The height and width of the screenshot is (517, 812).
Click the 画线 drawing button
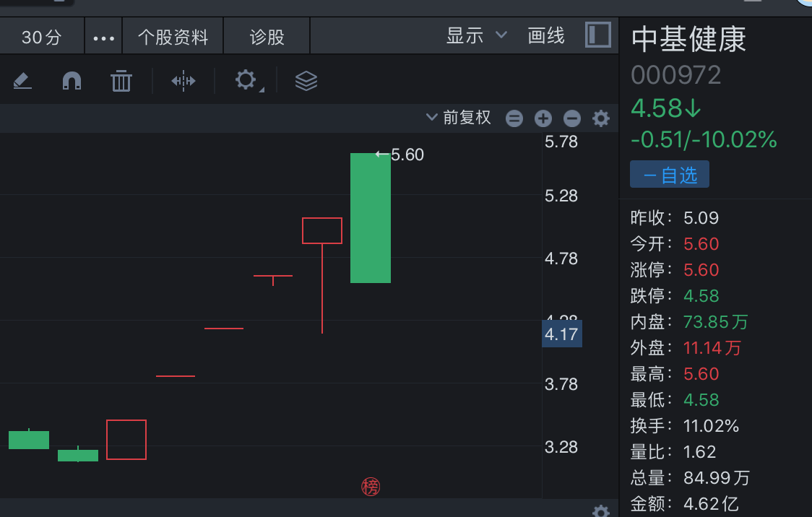546,35
